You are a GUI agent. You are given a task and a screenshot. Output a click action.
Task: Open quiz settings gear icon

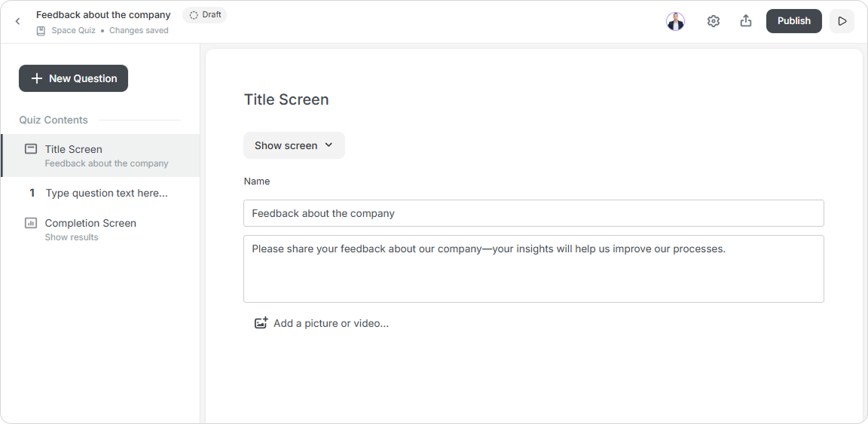pyautogui.click(x=713, y=21)
